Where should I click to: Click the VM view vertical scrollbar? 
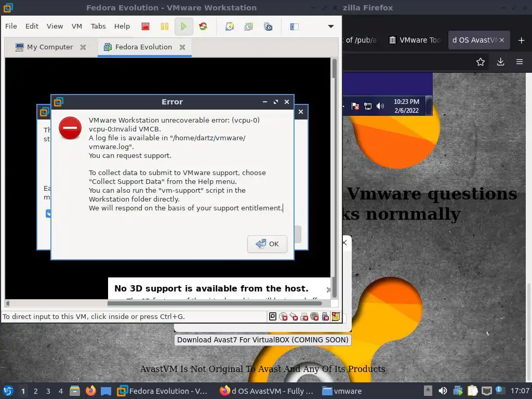[335, 179]
